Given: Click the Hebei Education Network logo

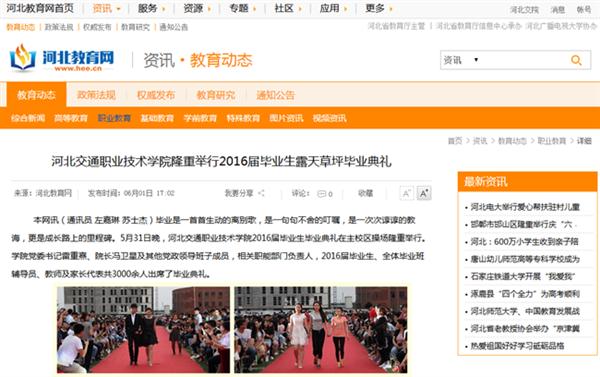Looking at the screenshot, I should [62, 58].
